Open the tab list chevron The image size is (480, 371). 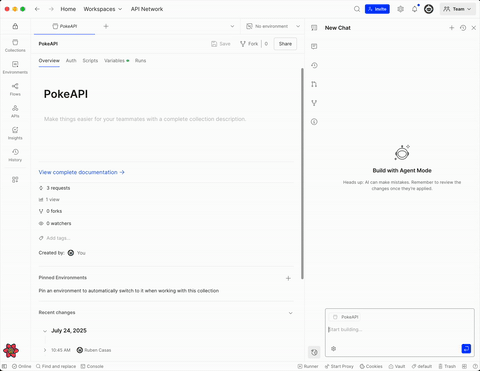pos(232,26)
